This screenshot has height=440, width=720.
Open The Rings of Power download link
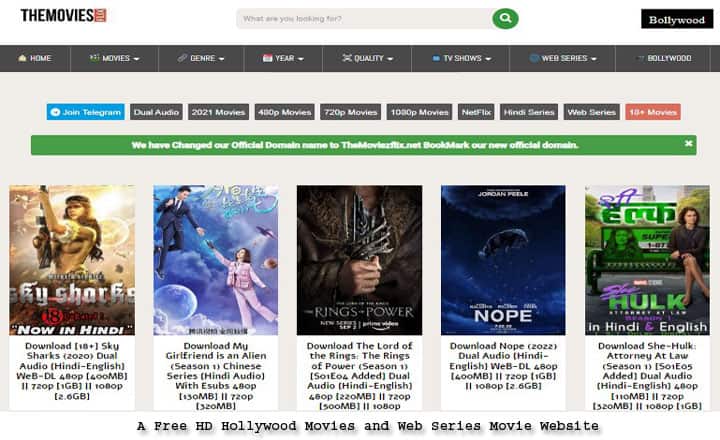coord(359,376)
